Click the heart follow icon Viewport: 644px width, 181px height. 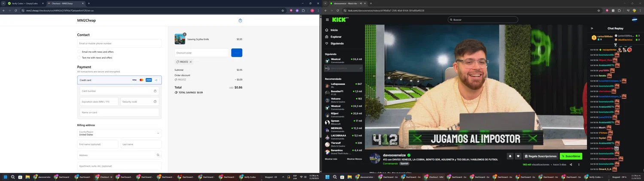(x=518, y=156)
